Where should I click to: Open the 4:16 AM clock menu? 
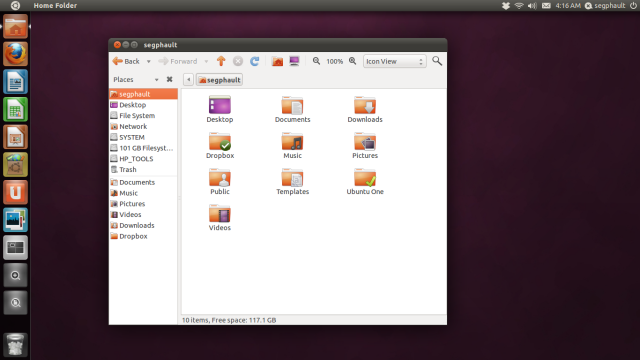(x=568, y=6)
